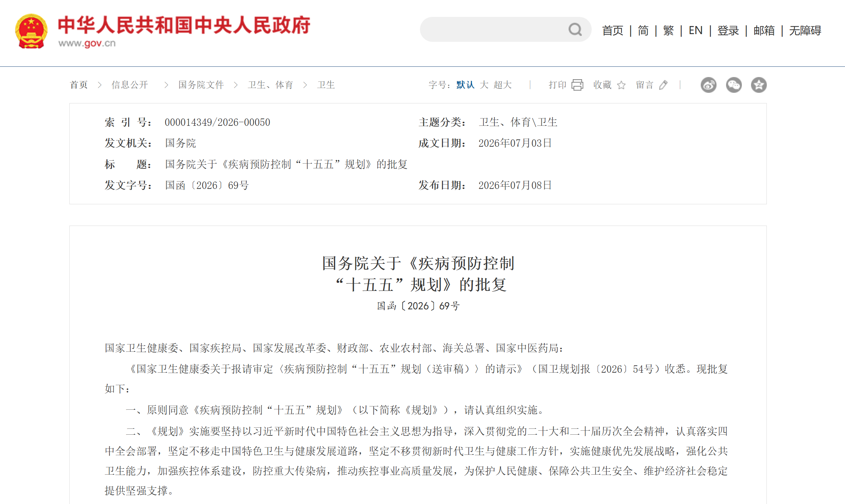Go to 信息公开 breadcrumb
The width and height of the screenshot is (845, 504).
(x=130, y=85)
